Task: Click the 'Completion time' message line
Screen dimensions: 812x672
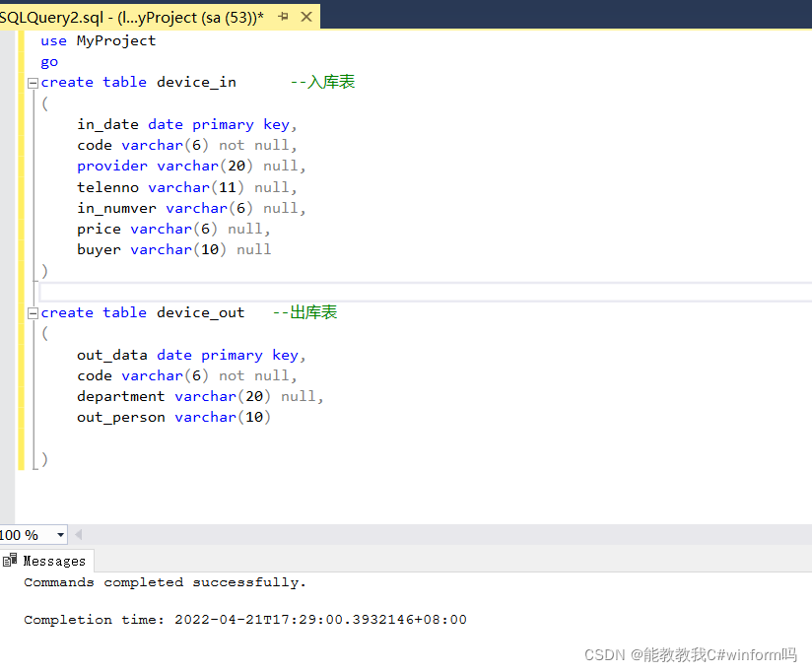Action: (245, 619)
